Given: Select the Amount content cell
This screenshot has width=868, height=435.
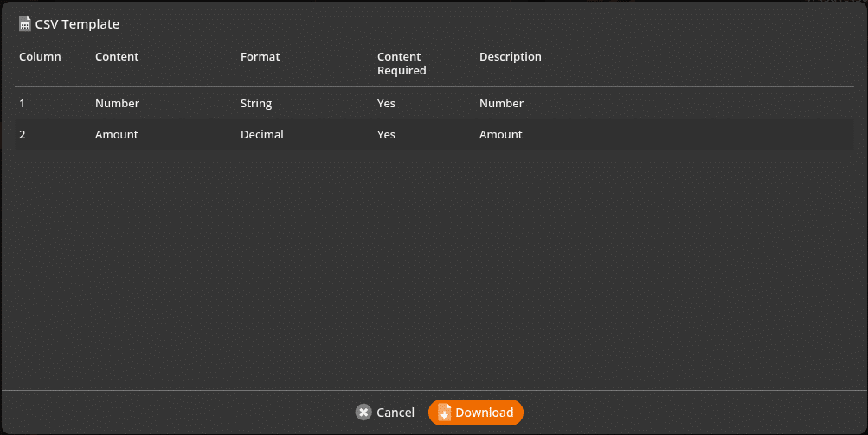Looking at the screenshot, I should [116, 135].
